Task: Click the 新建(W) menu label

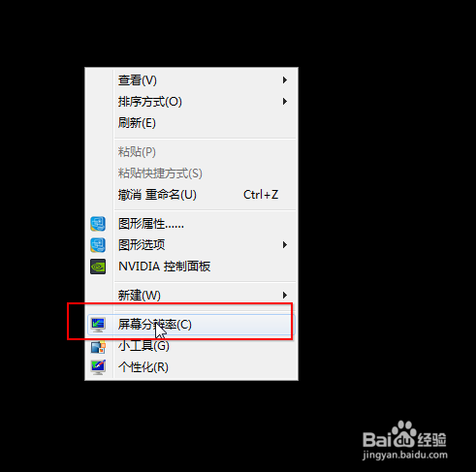Action: pyautogui.click(x=140, y=295)
